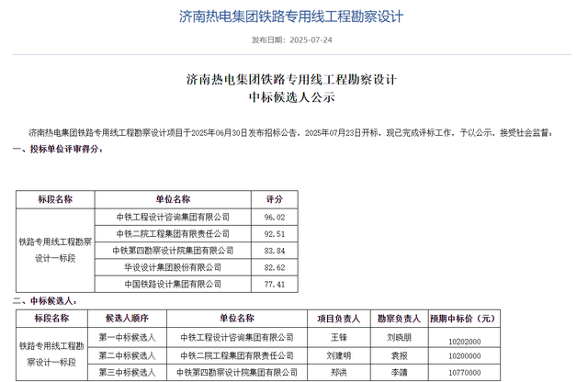Viewport: 588px width, 382px height.
Task: Select project leader 刘建明
Action: 339,355
